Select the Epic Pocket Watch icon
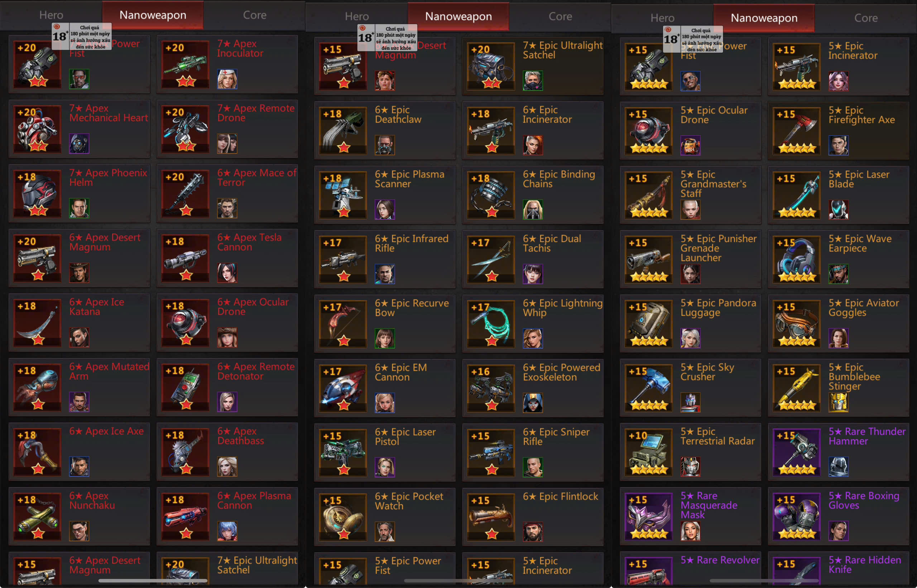This screenshot has height=588, width=917. (x=342, y=517)
